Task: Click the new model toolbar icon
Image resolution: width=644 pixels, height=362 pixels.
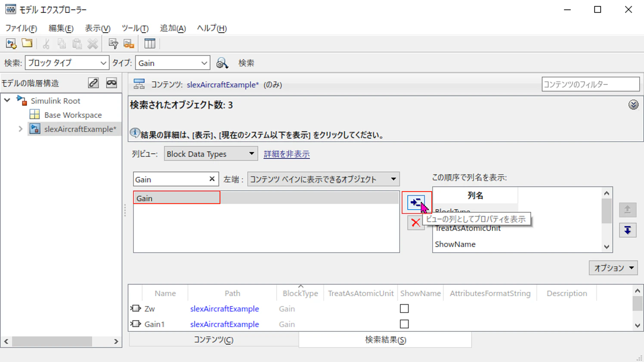Action: point(11,43)
